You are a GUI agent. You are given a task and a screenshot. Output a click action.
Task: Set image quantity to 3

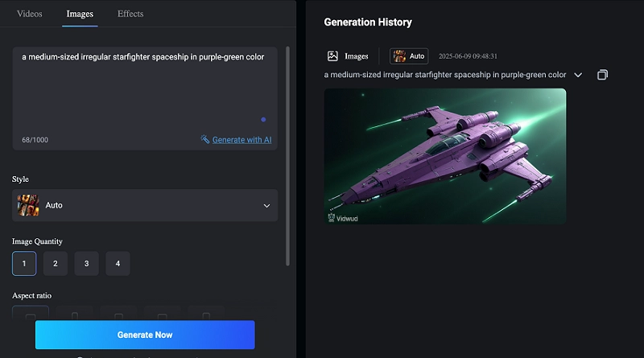[87, 264]
